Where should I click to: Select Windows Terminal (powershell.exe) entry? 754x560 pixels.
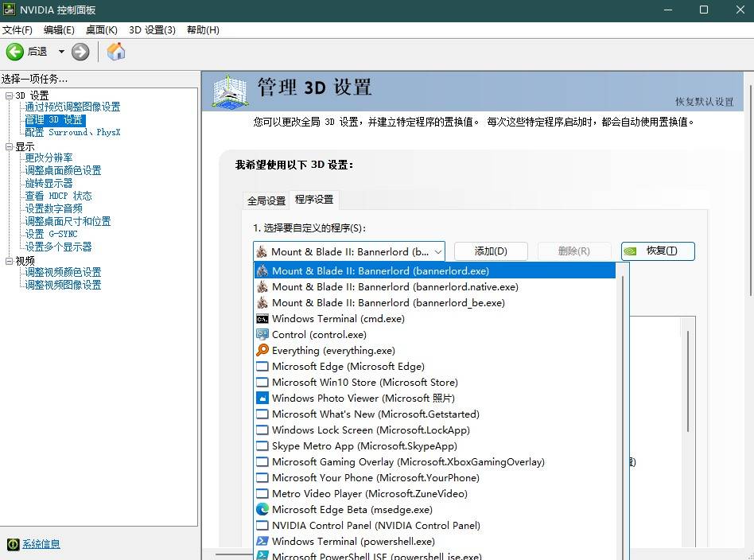(x=435, y=541)
